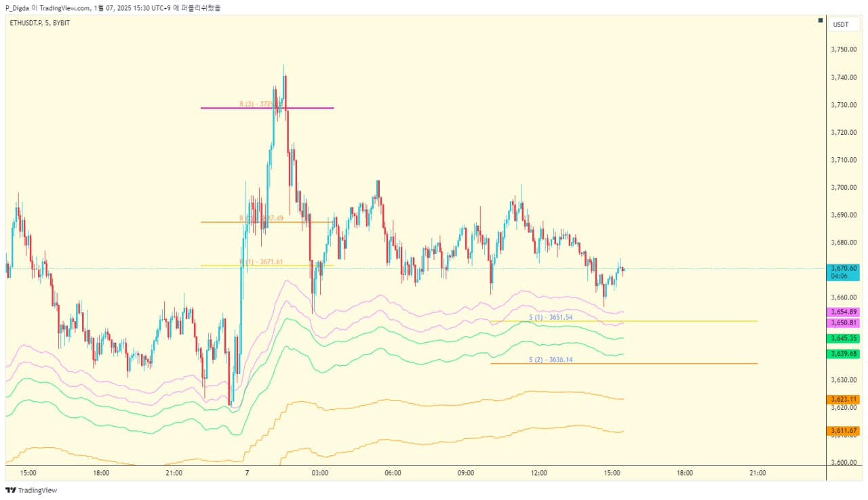Viewport: 868px width, 500px height.
Task: Click the pink 3,654.89 price label
Action: click(843, 312)
